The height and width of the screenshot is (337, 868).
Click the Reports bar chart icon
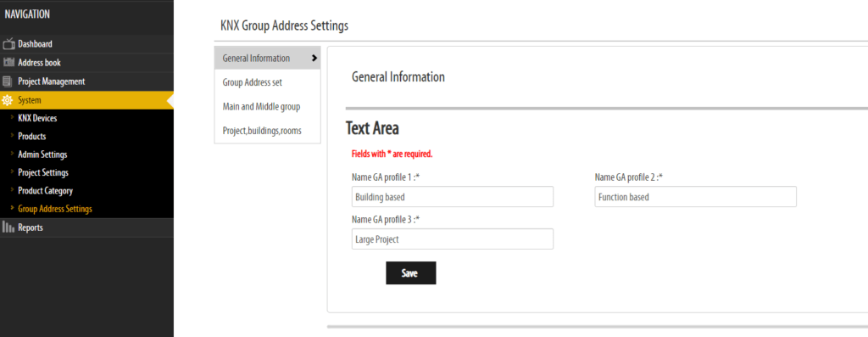(8, 227)
